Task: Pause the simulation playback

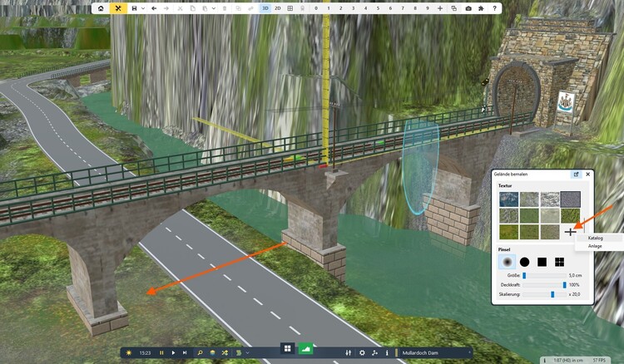Action: point(161,352)
